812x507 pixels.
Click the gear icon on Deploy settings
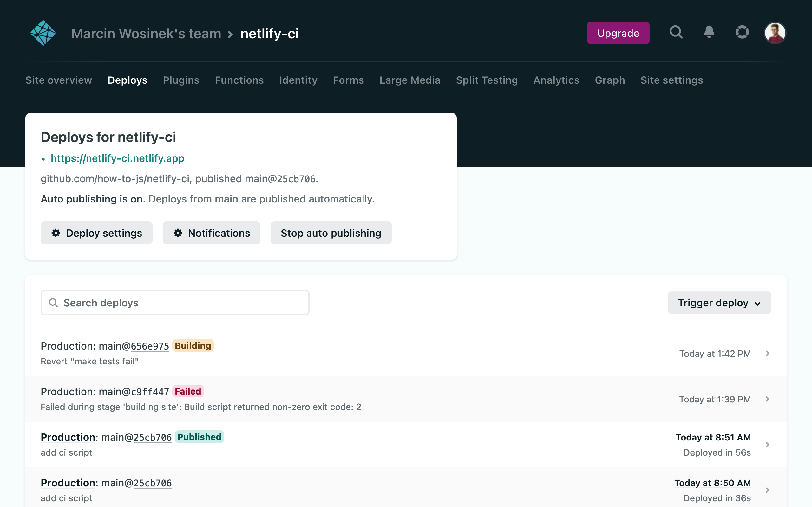tap(56, 233)
